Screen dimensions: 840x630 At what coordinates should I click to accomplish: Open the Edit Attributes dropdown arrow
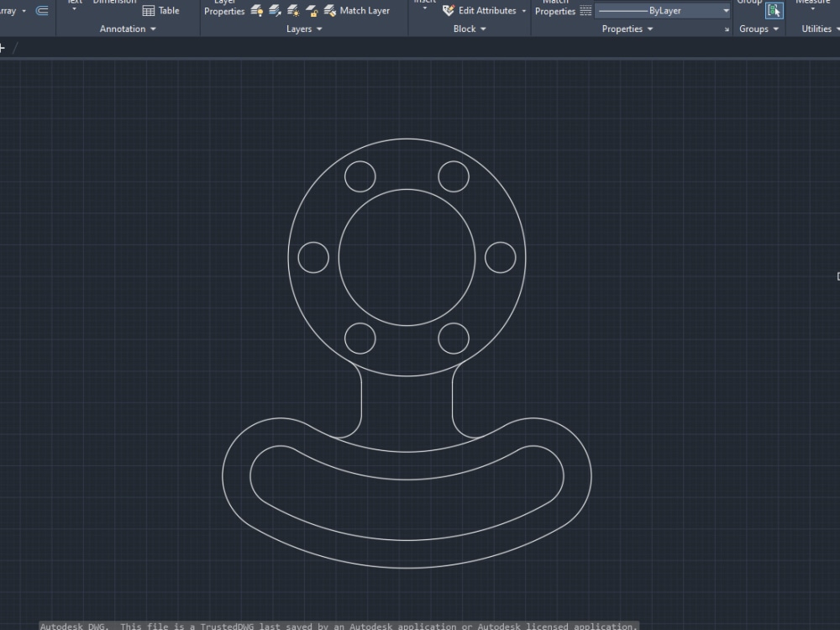click(x=525, y=11)
